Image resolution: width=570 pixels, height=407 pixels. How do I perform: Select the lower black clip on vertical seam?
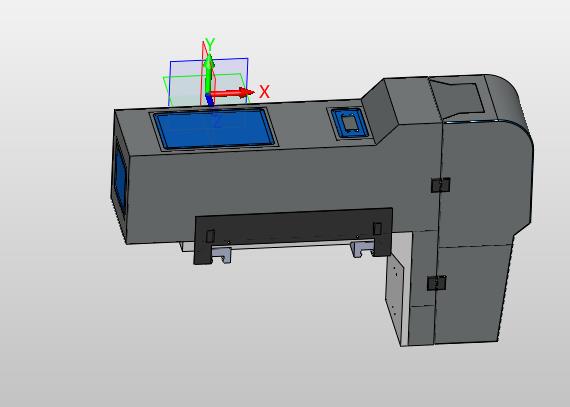437,283
